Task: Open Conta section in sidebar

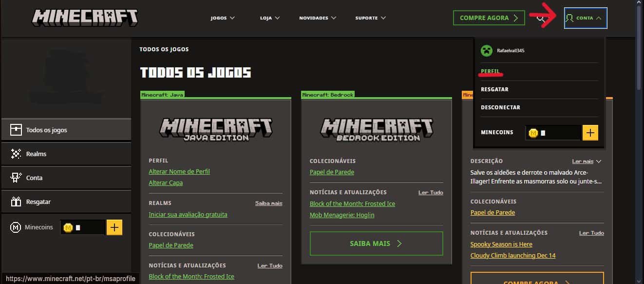Action: (66, 178)
